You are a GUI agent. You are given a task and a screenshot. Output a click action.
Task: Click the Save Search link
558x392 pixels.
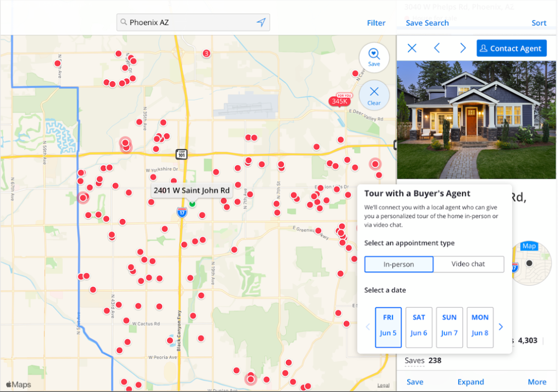tap(427, 22)
